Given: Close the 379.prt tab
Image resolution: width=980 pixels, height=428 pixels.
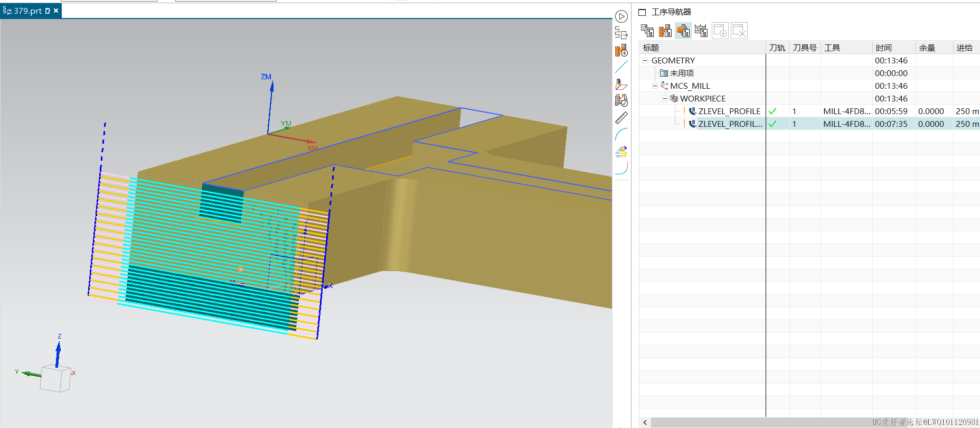Looking at the screenshot, I should click(x=56, y=11).
